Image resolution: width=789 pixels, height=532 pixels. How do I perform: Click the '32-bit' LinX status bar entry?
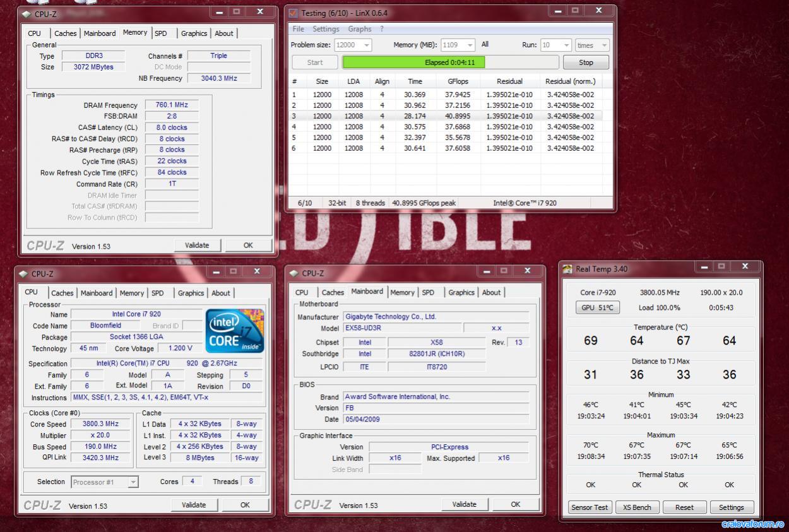tap(337, 203)
